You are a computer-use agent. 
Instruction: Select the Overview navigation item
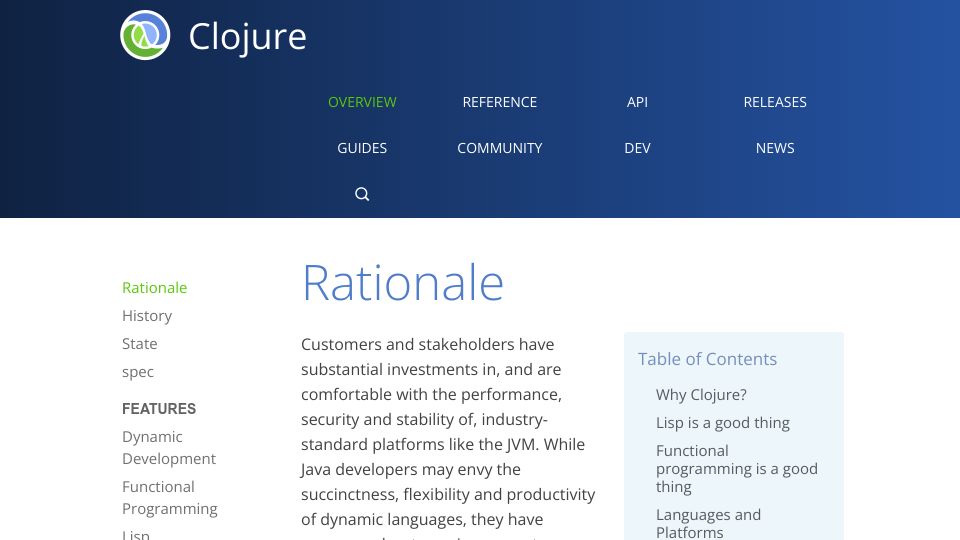click(x=362, y=102)
